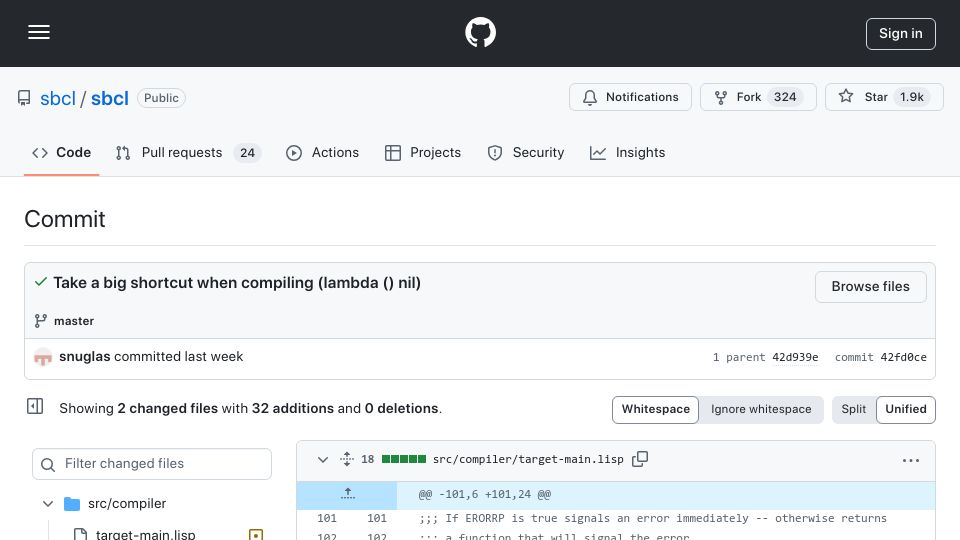
Task: Open the hamburger navigation menu
Action: 39,32
